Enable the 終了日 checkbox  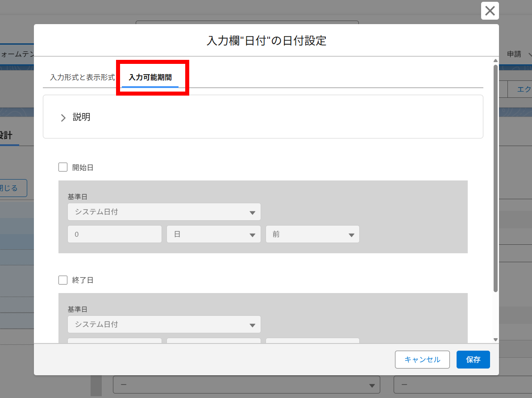point(62,280)
